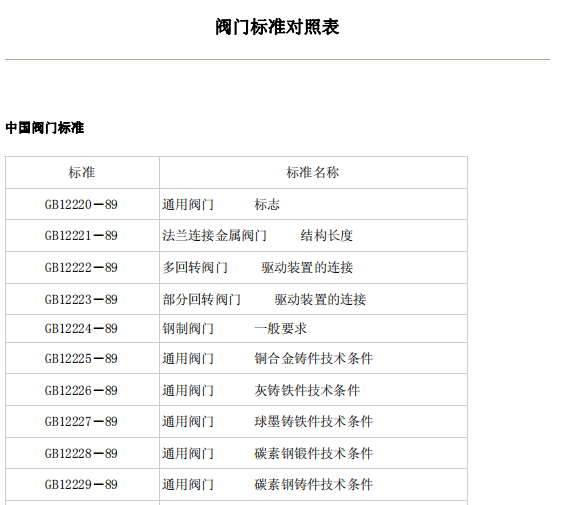562x505 pixels.
Task: Click the 铜合金铸件技术条件 entry
Action: pos(314,359)
